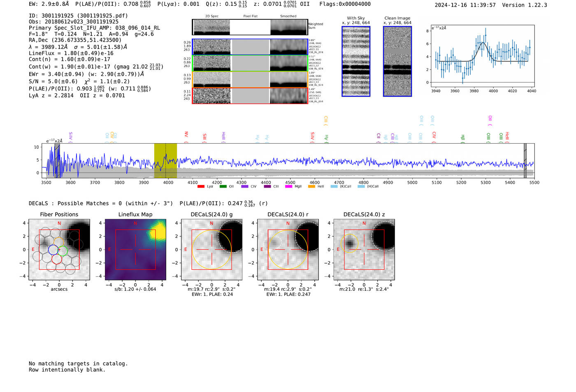
Task: Click the 'P(Lyα): 0.001' header value
Action: (179, 4)
